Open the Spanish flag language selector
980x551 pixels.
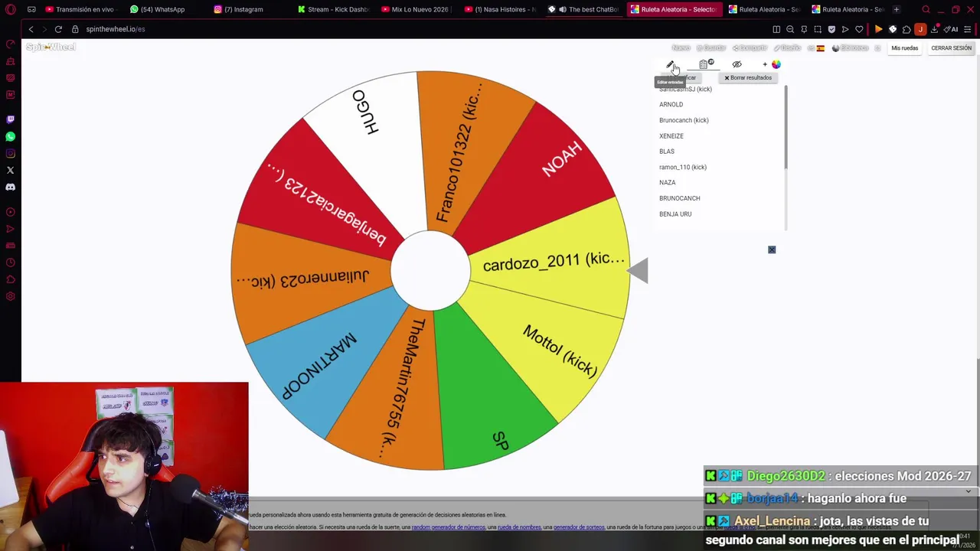click(818, 48)
